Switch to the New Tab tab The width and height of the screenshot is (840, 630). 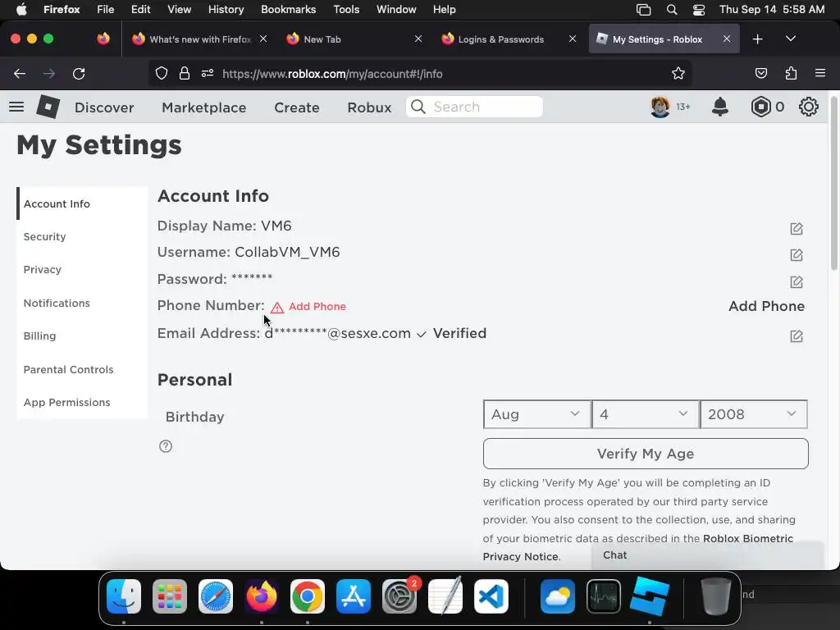pyautogui.click(x=322, y=39)
